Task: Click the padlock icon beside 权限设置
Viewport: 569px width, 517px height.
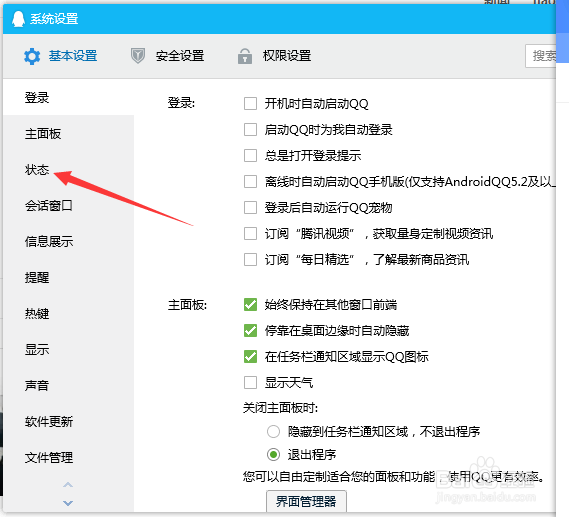Action: pyautogui.click(x=245, y=56)
